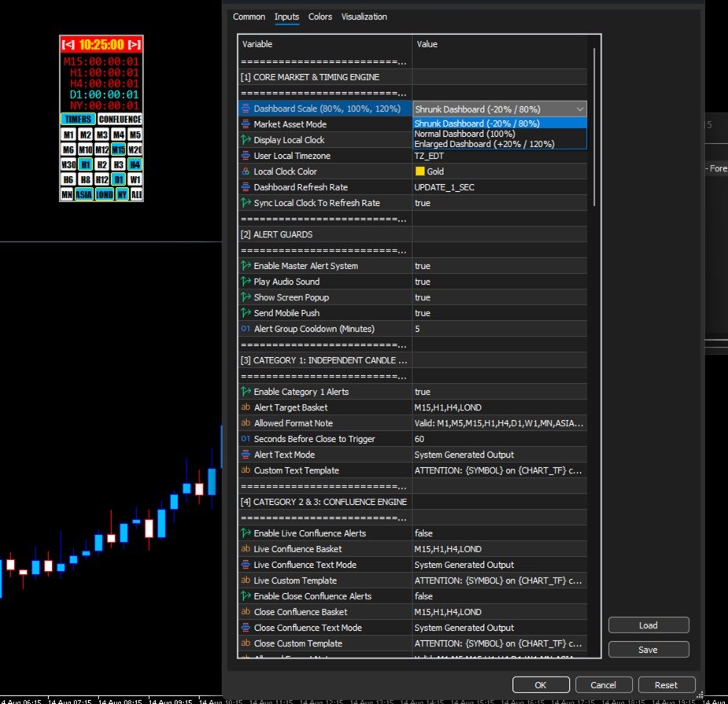Click the inputs list vertical scrollbar
Image resolution: width=728 pixels, height=704 pixels.
coord(594,126)
